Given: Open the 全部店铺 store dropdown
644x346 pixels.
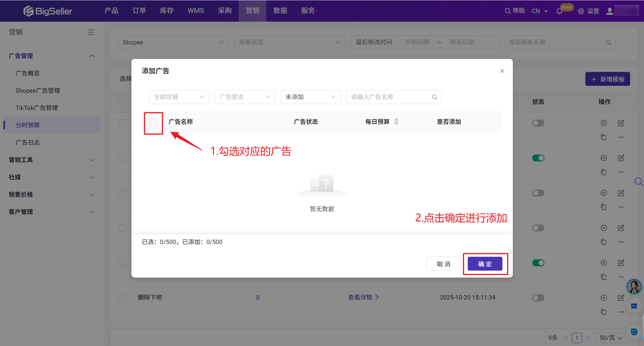Looking at the screenshot, I should point(179,97).
